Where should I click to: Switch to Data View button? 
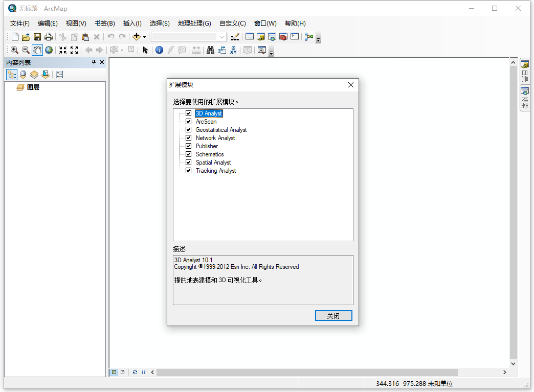(x=114, y=372)
